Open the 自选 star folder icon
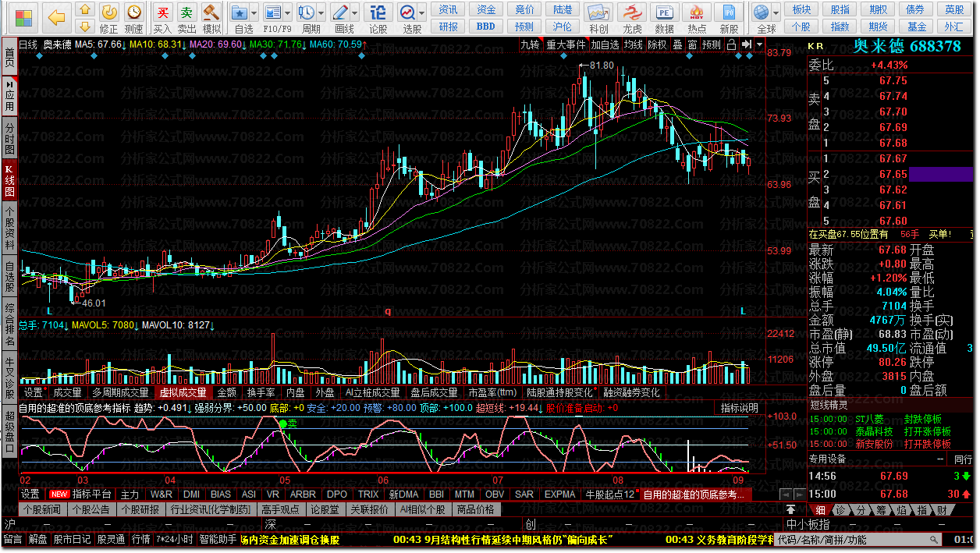 point(240,12)
